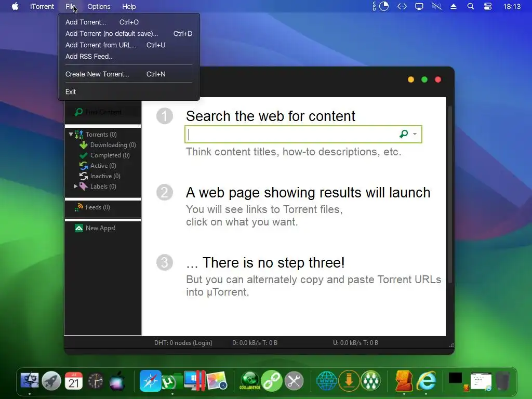The height and width of the screenshot is (399, 532).
Task: Click the CPU usage pie icon
Action: (384, 6)
